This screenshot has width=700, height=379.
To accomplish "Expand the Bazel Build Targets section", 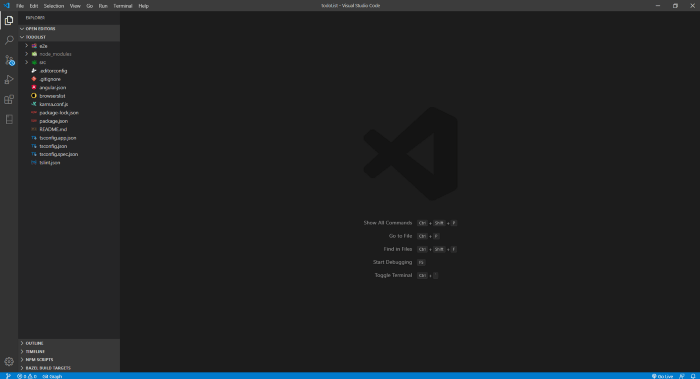I will coord(69,368).
